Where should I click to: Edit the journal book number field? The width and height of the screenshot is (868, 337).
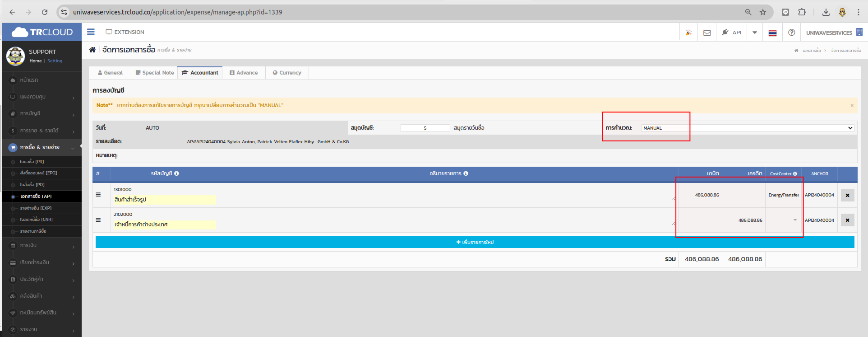coord(425,128)
